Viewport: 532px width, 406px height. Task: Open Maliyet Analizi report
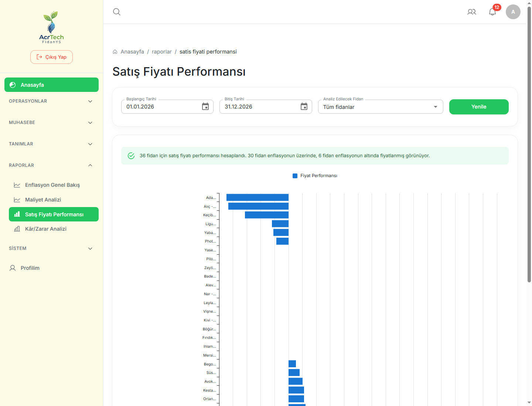[x=54, y=200]
